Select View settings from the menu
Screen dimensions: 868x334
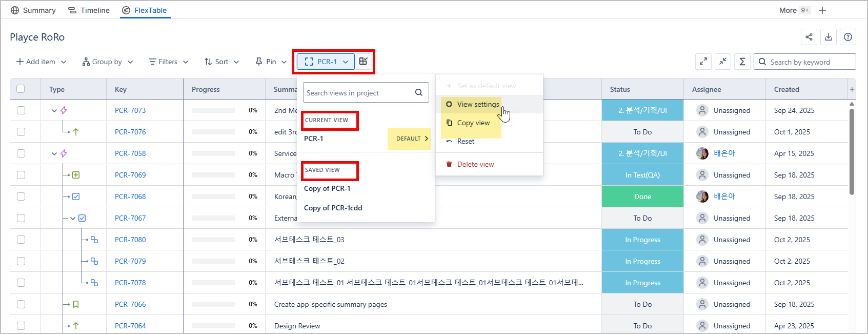pos(478,104)
